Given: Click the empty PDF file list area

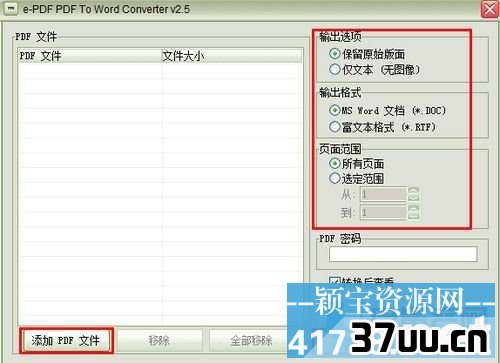Looking at the screenshot, I should click(x=160, y=193).
